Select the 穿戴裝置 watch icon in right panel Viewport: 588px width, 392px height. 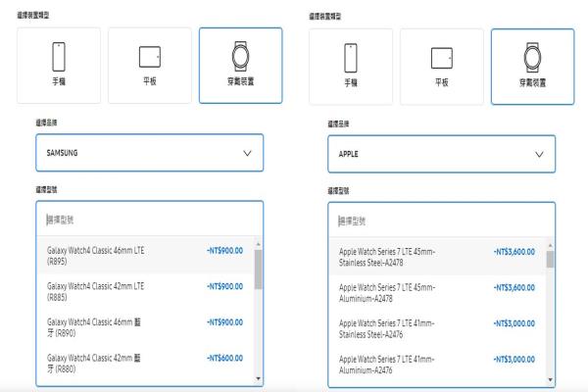(532, 58)
